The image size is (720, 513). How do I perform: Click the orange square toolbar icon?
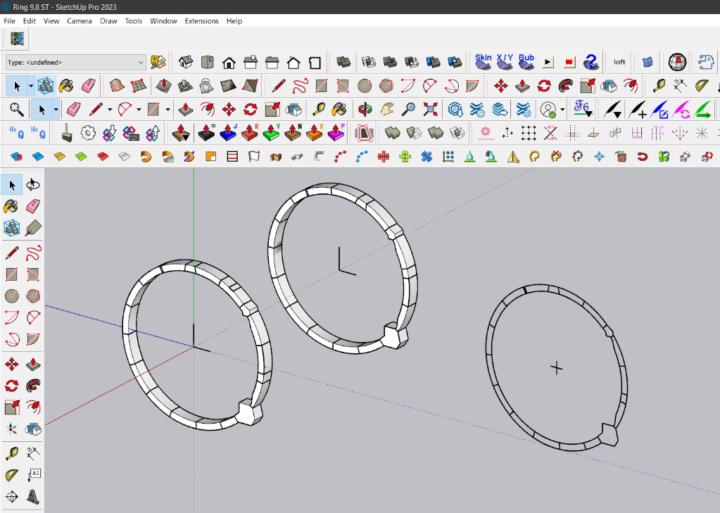[x=211, y=157]
